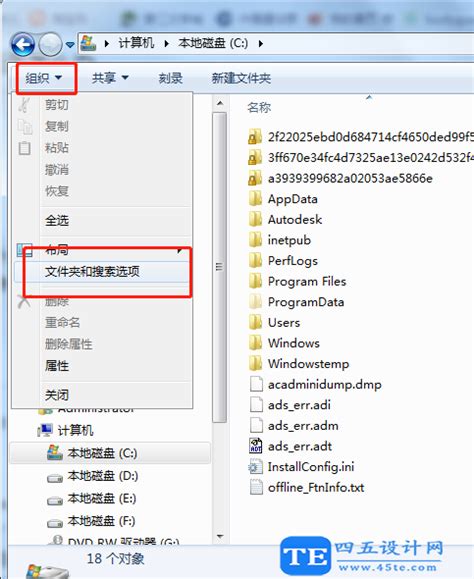Screen dimensions: 474x579
Task: Click the 新建文件夹 button
Action: coord(241,78)
